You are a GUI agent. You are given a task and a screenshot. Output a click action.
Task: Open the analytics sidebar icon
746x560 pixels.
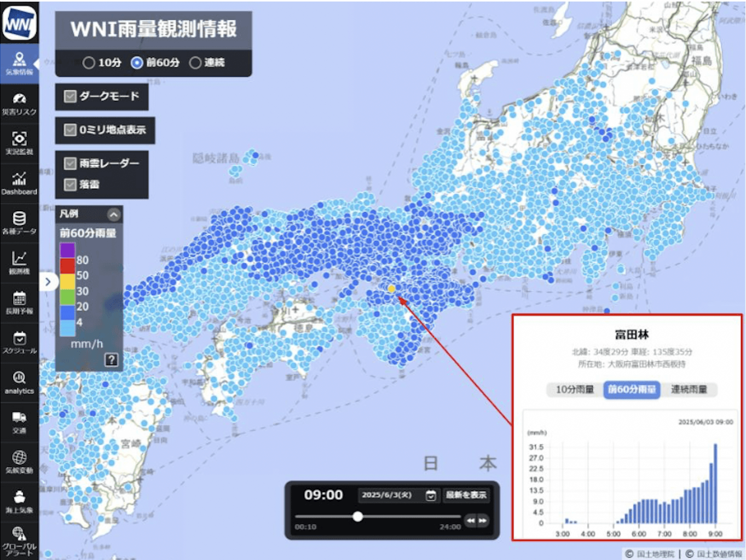coord(19,382)
